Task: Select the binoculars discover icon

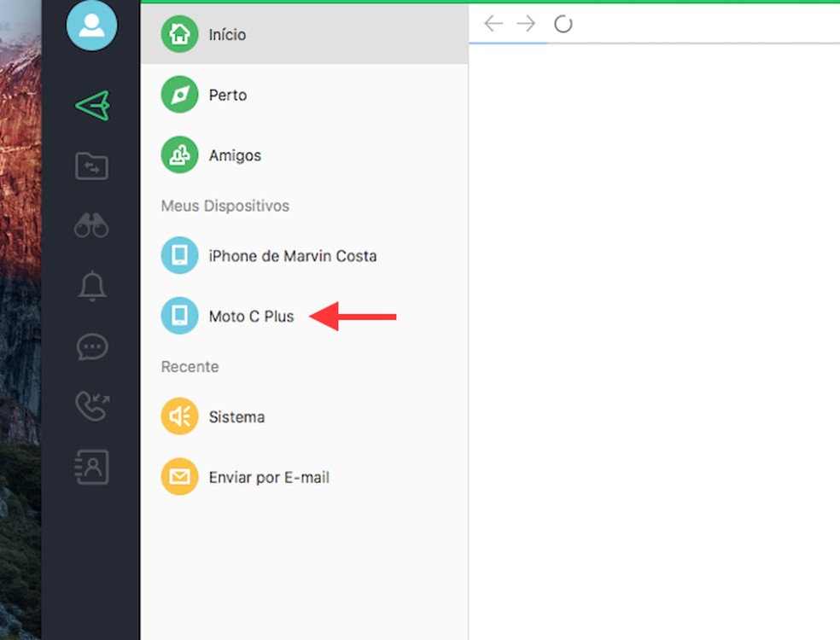Action: pyautogui.click(x=91, y=226)
